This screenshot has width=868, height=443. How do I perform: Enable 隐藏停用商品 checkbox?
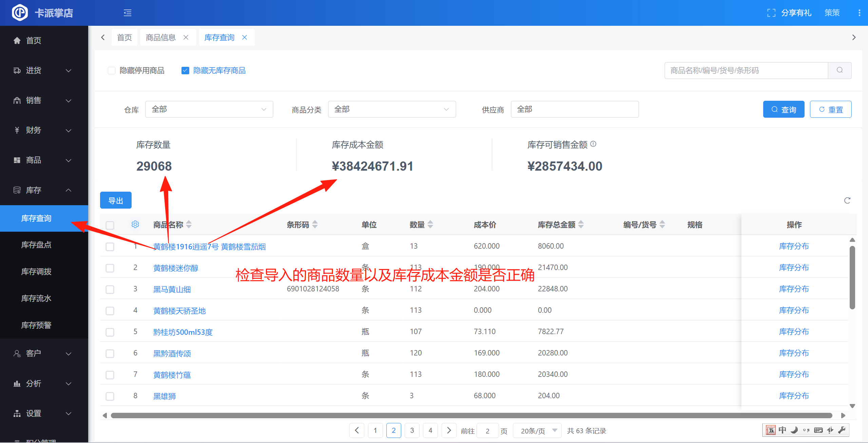(x=112, y=71)
